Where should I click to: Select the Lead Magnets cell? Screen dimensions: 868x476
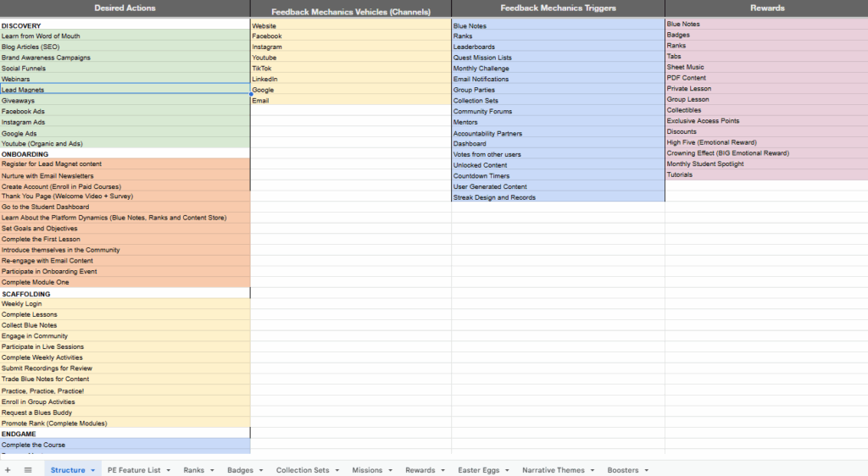125,90
